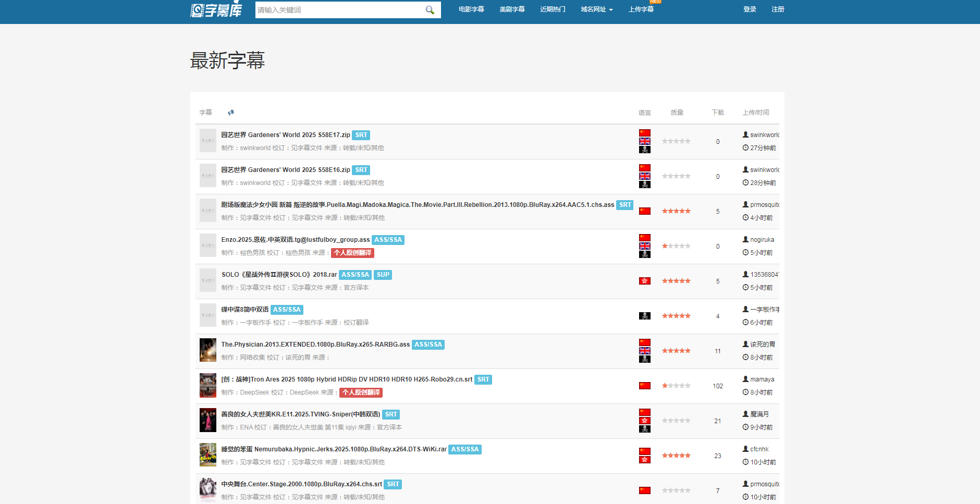980x504 pixels.
Task: Click the 个人原创翻译 badge on Enzo row
Action: pyautogui.click(x=352, y=253)
